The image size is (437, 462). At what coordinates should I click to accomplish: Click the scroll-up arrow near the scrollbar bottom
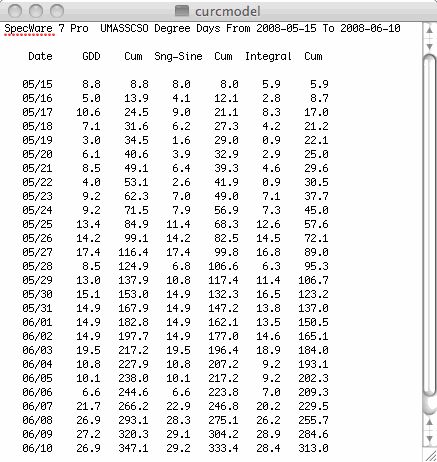point(429,422)
